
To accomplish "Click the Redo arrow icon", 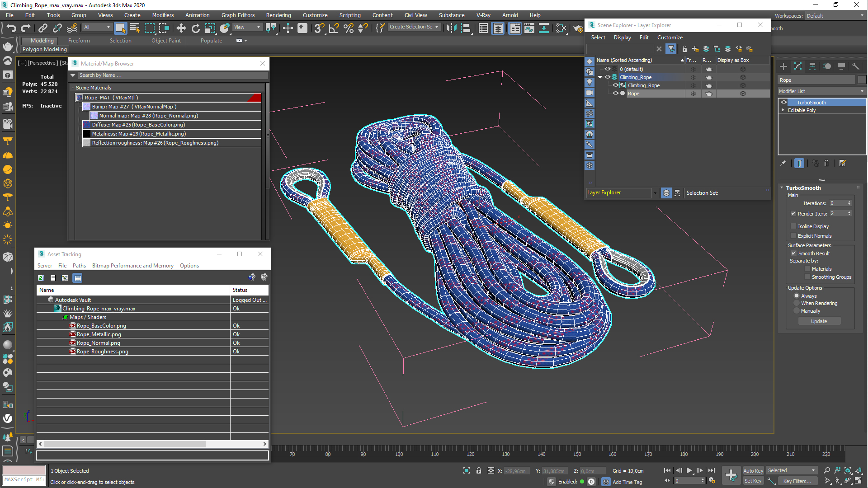I will click(x=25, y=28).
